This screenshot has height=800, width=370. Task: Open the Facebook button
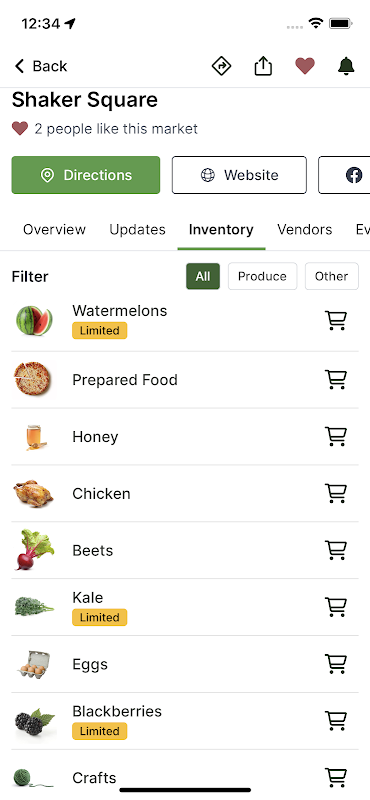point(344,175)
